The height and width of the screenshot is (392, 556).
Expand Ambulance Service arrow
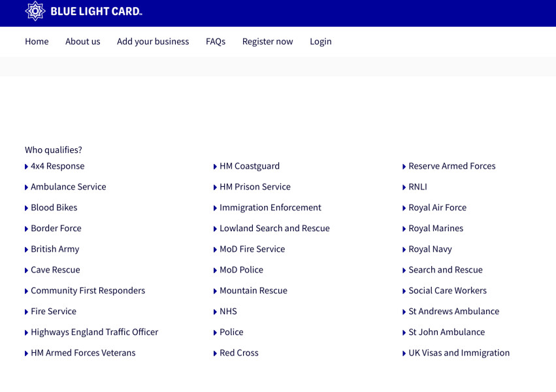(x=26, y=188)
